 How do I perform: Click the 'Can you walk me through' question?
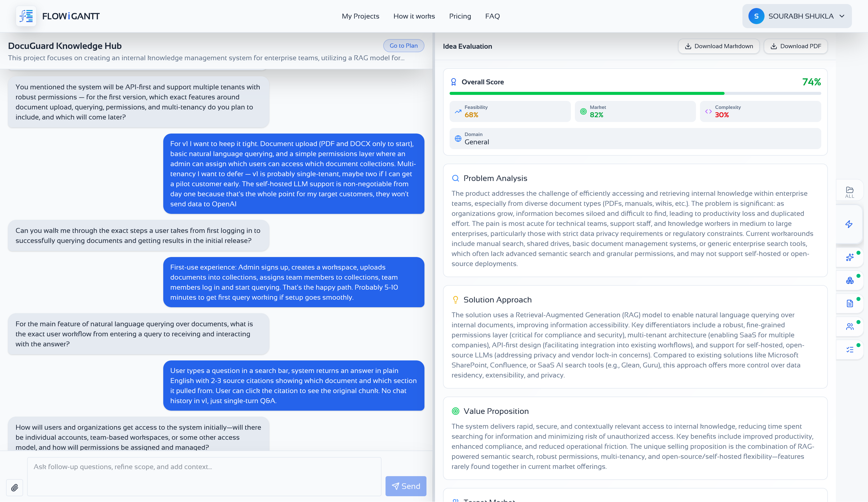tap(138, 235)
